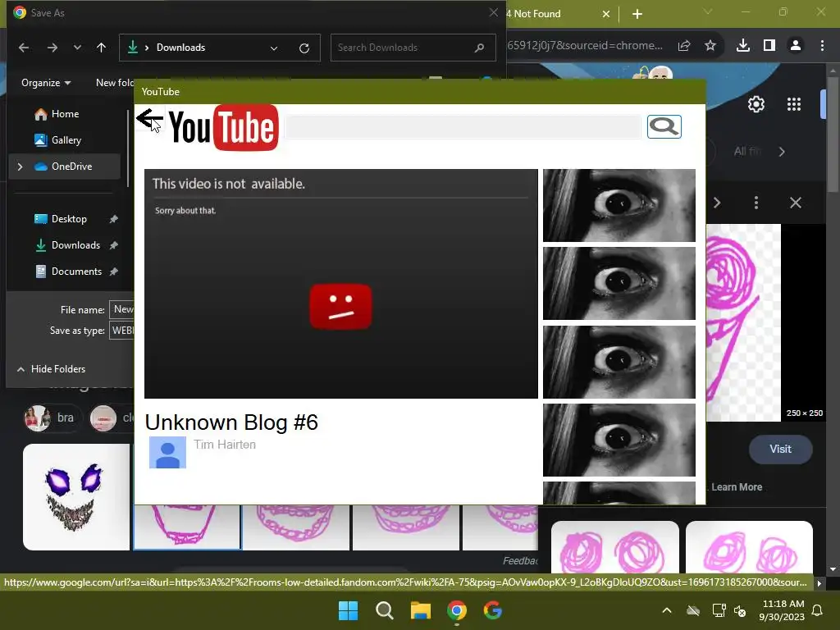Bookmark this page with the star icon

(710, 46)
